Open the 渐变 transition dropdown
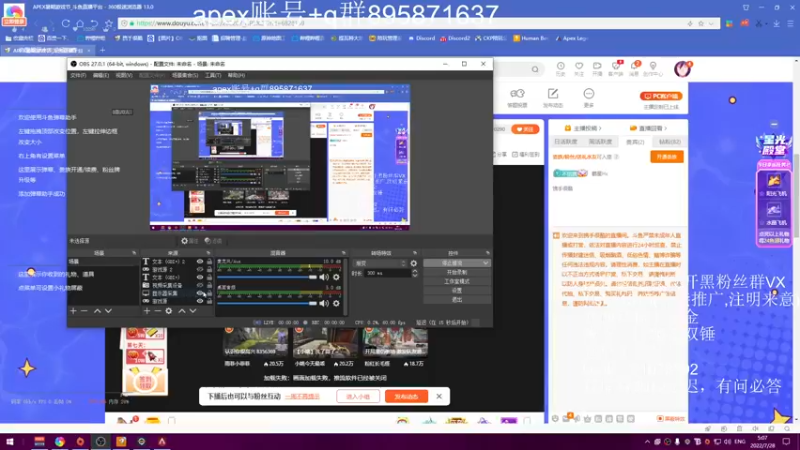 (x=380, y=263)
